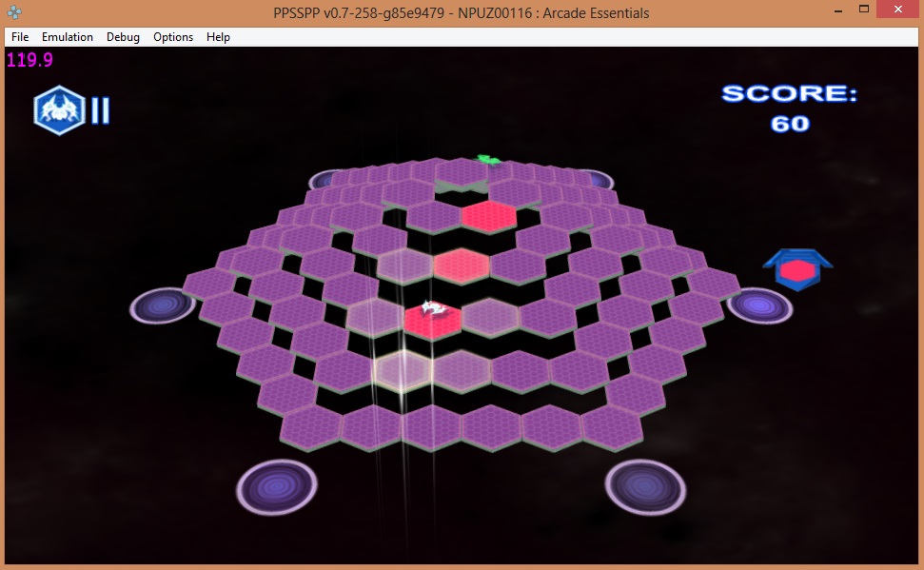Click the blue hexagon ship lives icon
Image resolution: width=924 pixels, height=570 pixels.
60,110
